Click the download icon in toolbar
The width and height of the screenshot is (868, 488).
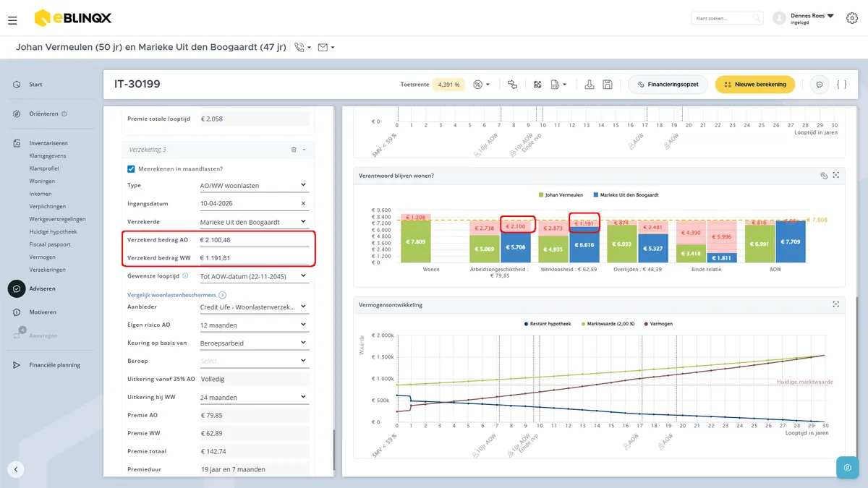point(590,85)
